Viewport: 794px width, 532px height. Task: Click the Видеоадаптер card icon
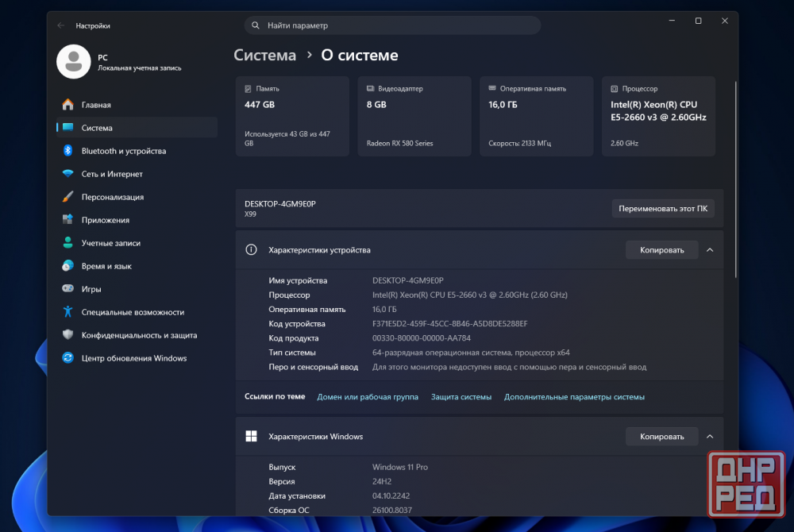click(x=370, y=89)
